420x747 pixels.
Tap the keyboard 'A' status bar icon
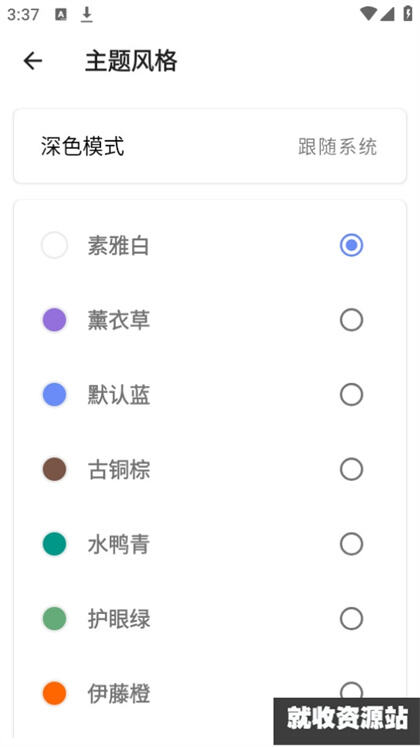tap(61, 15)
